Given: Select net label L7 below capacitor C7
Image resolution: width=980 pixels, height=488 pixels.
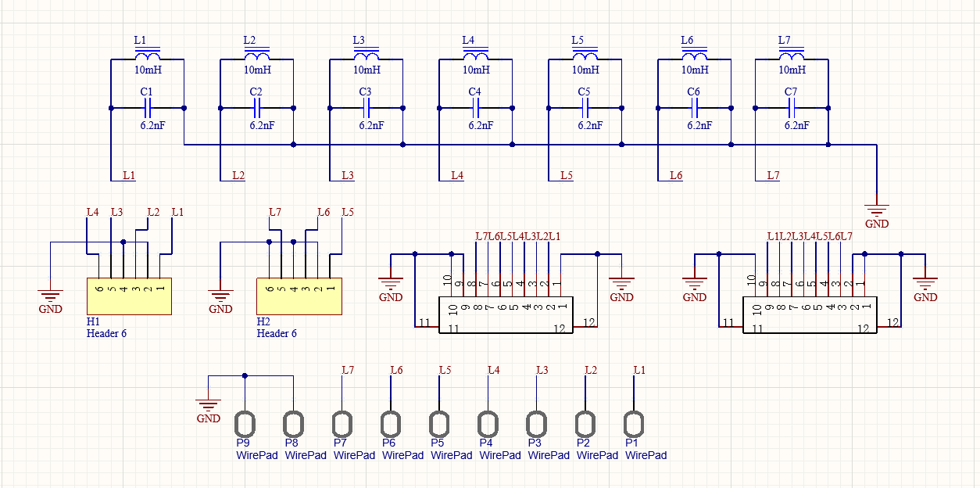Looking at the screenshot, I should (x=773, y=175).
